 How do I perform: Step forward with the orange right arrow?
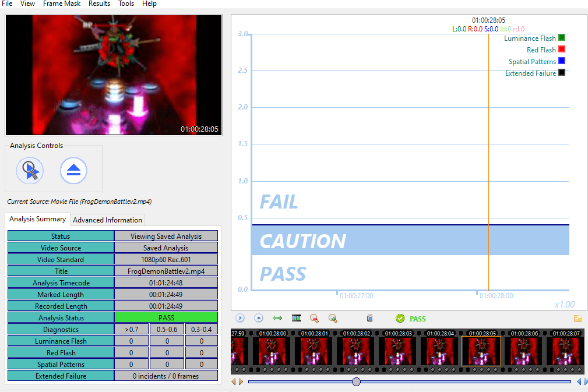pos(241,382)
